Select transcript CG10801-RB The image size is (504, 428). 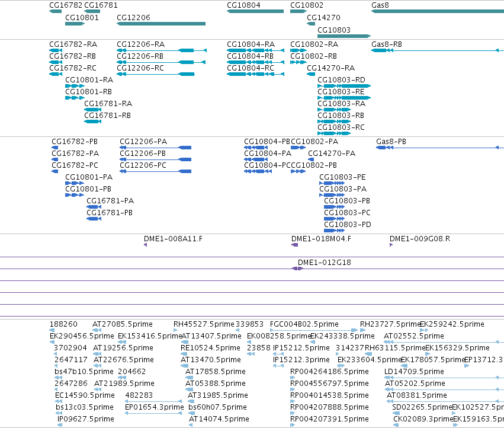[75, 98]
